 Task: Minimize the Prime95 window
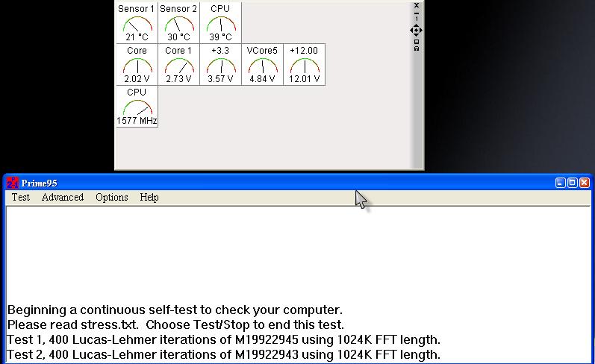(561, 183)
